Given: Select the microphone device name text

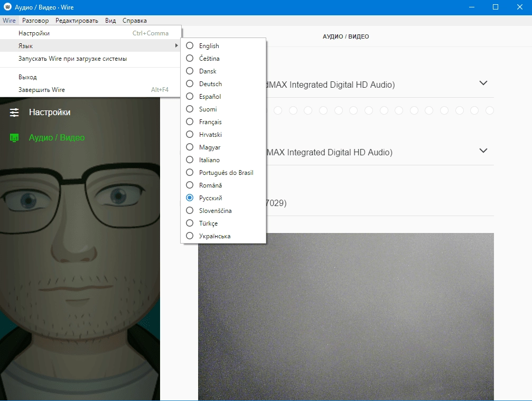Looking at the screenshot, I should point(331,85).
